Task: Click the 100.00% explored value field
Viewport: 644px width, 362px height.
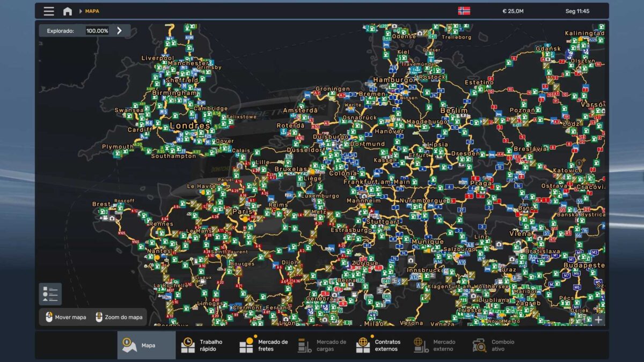Action: tap(97, 31)
